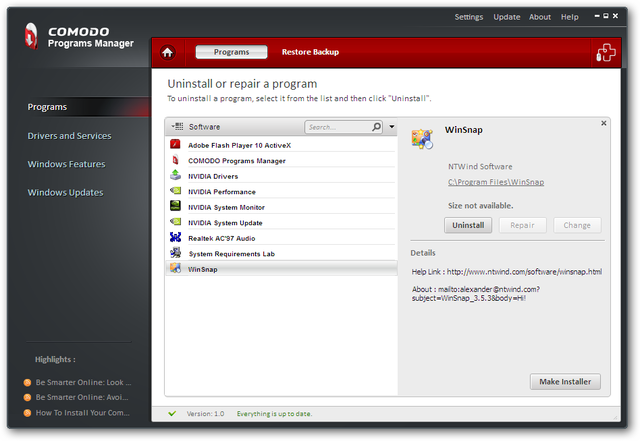This screenshot has height=441, width=640.
Task: Click the 'Version: 1.0' status text
Action: click(205, 414)
